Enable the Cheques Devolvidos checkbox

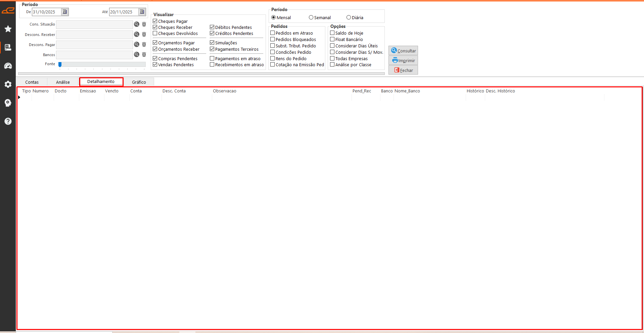coord(155,33)
